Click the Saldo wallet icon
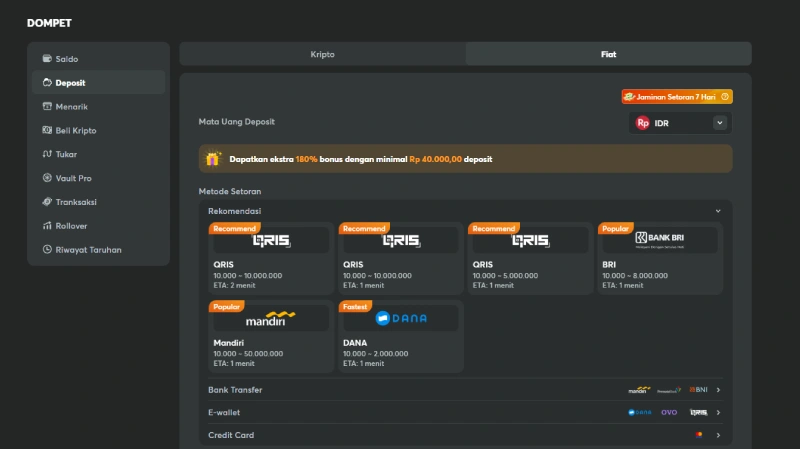This screenshot has width=800, height=449. click(47, 59)
